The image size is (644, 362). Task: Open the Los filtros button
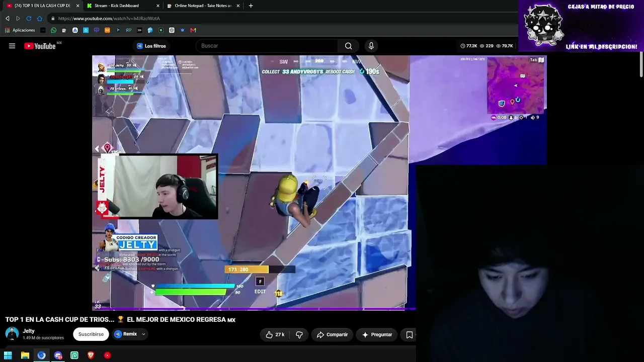tap(151, 46)
